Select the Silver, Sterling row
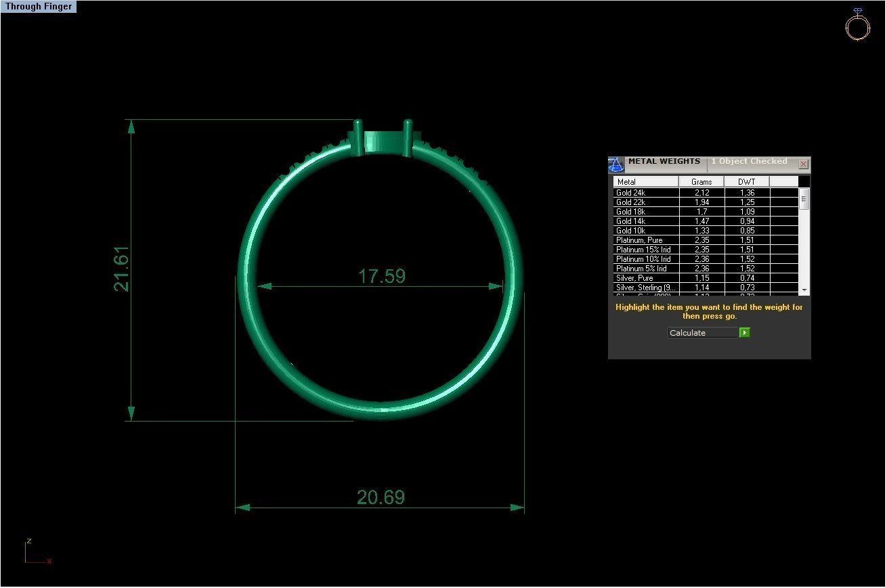 click(706, 288)
